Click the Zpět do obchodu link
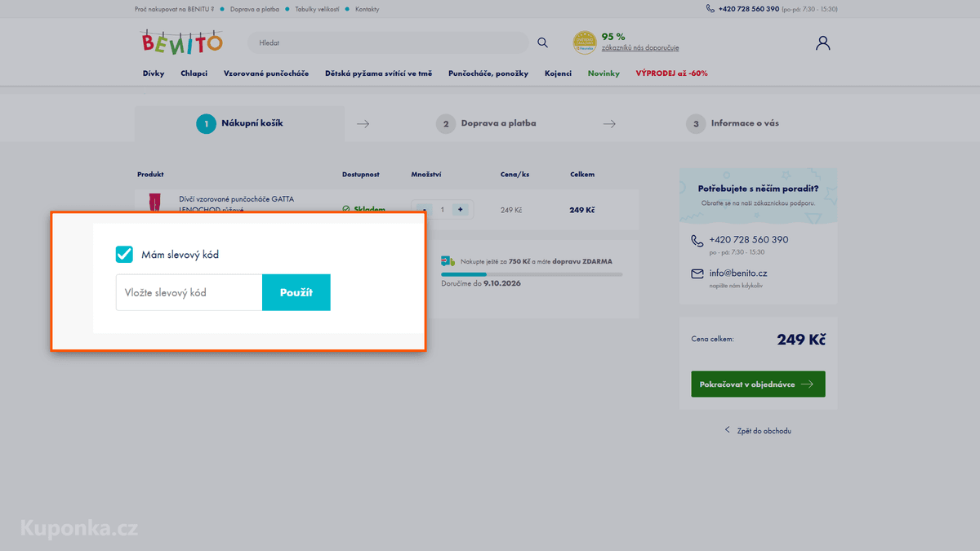Image resolution: width=980 pixels, height=551 pixels. point(758,430)
